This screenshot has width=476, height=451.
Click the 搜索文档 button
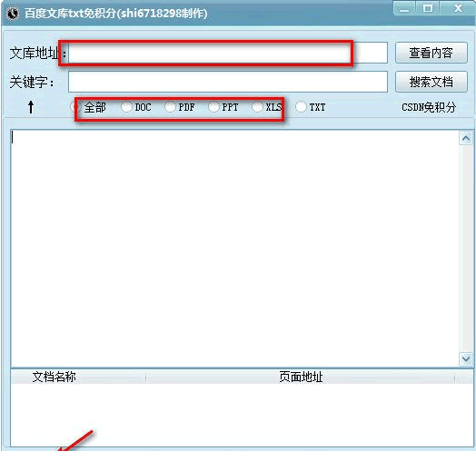point(431,82)
